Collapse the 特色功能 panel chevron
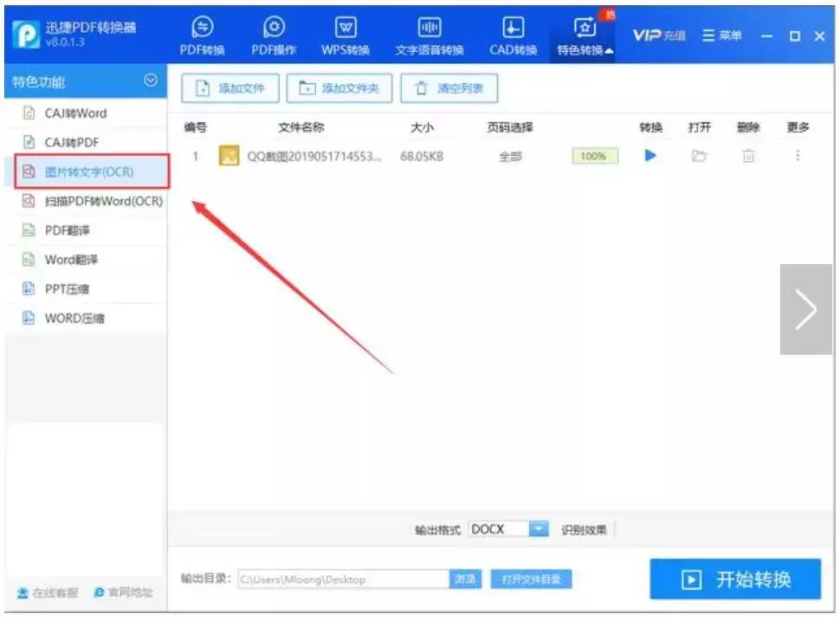 (150, 83)
